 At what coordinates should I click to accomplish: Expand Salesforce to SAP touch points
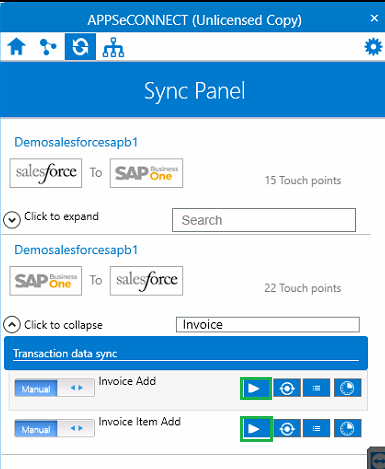click(12, 220)
